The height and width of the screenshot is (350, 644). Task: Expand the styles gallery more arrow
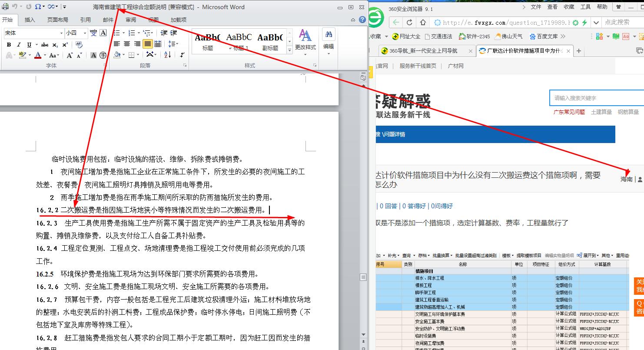pyautogui.click(x=290, y=50)
